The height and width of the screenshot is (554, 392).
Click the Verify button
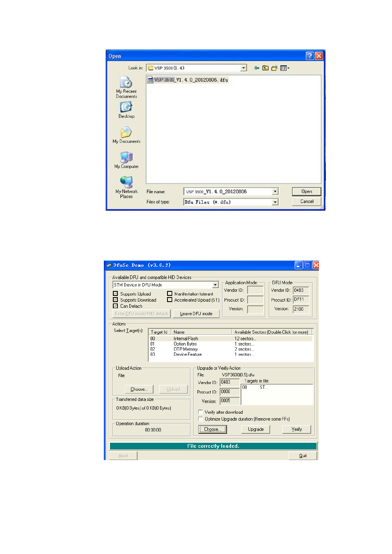pos(296,429)
